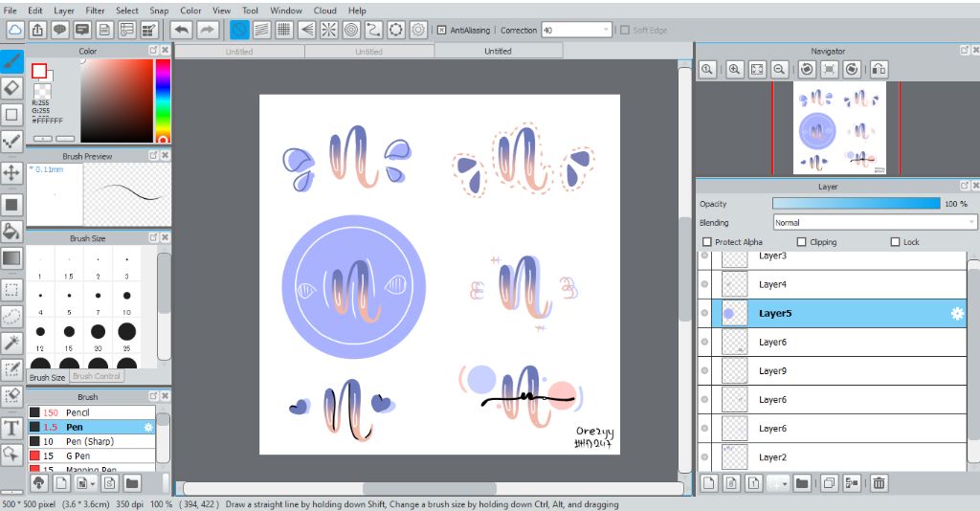Select the Move tool
The width and height of the screenshot is (980, 511).
(x=11, y=172)
